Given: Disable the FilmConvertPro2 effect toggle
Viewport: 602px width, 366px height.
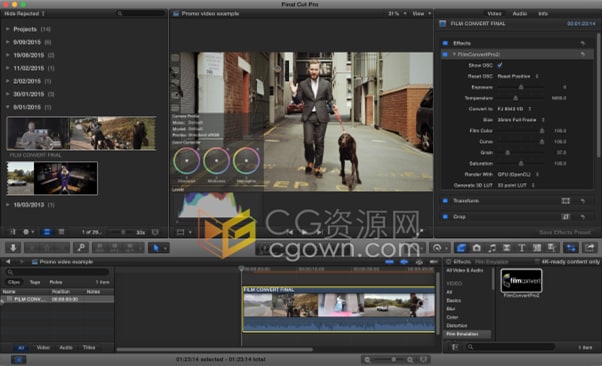Looking at the screenshot, I should [x=445, y=54].
